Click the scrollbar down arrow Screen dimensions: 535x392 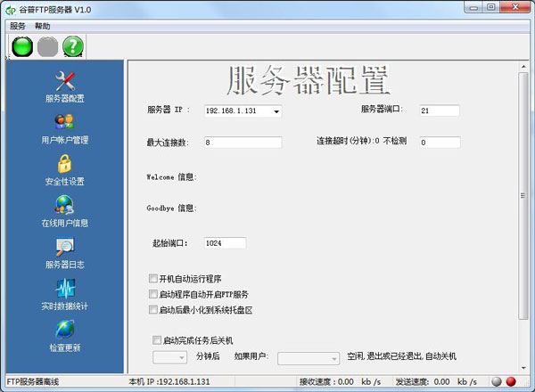523,368
